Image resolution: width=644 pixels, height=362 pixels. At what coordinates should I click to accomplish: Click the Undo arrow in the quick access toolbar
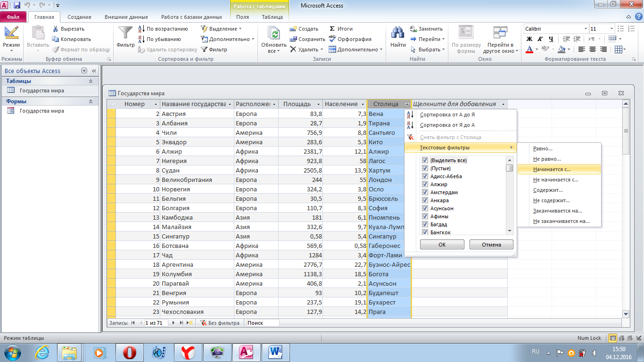pyautogui.click(x=27, y=6)
